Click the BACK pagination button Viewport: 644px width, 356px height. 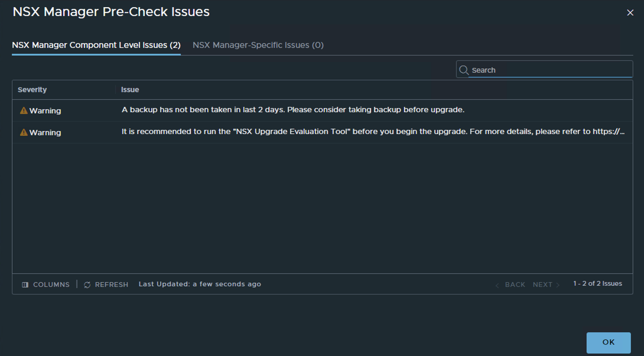pos(515,285)
